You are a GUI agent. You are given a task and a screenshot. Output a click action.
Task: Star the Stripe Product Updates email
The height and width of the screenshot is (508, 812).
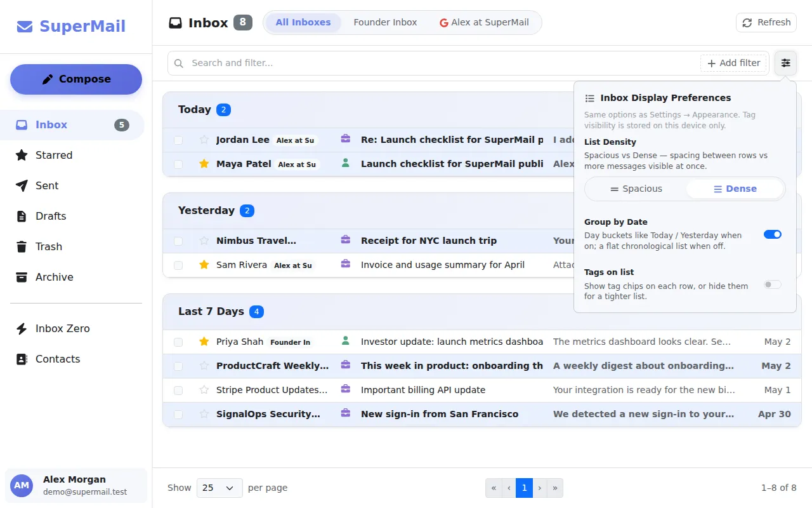204,390
